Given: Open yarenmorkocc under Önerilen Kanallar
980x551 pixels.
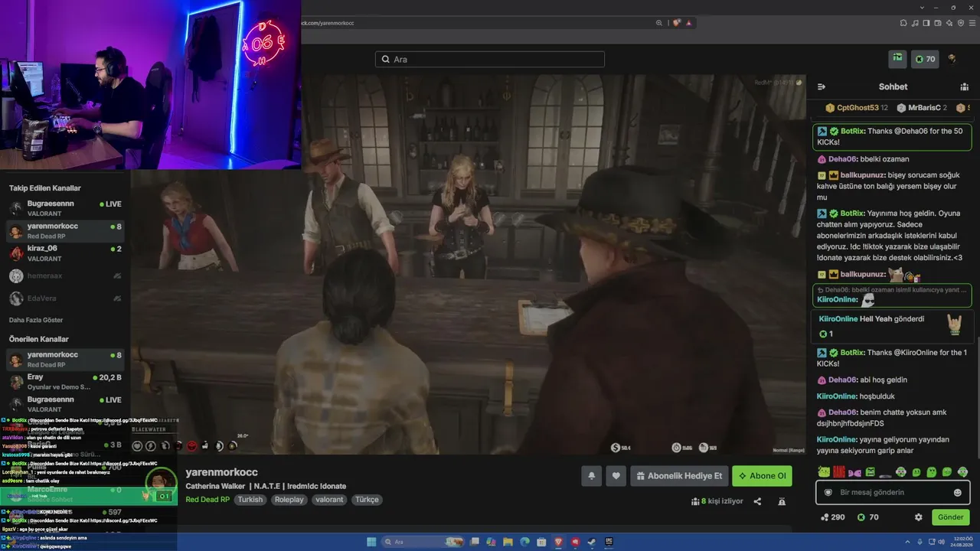Looking at the screenshot, I should (x=65, y=360).
